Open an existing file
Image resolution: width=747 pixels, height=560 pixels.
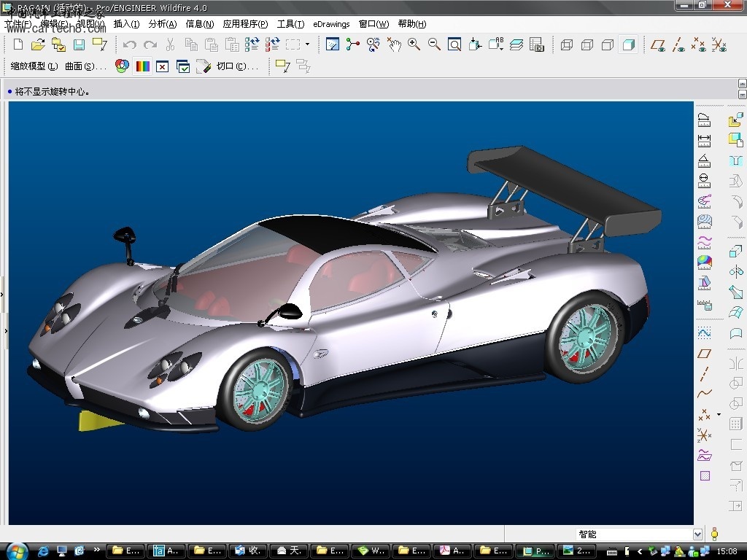pyautogui.click(x=38, y=44)
